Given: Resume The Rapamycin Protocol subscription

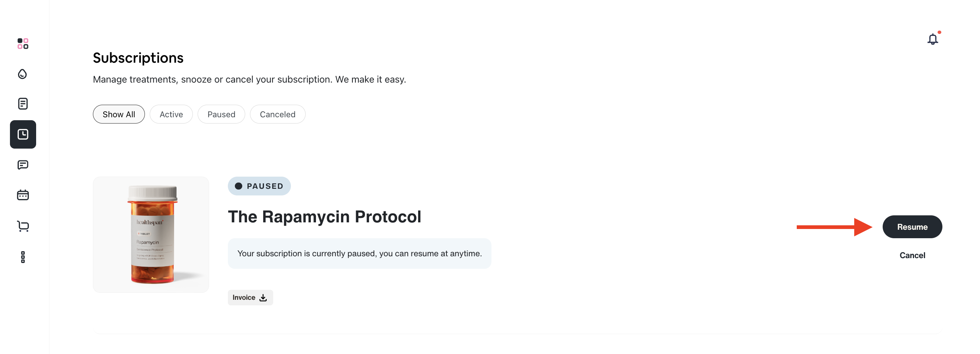Looking at the screenshot, I should pos(912,226).
